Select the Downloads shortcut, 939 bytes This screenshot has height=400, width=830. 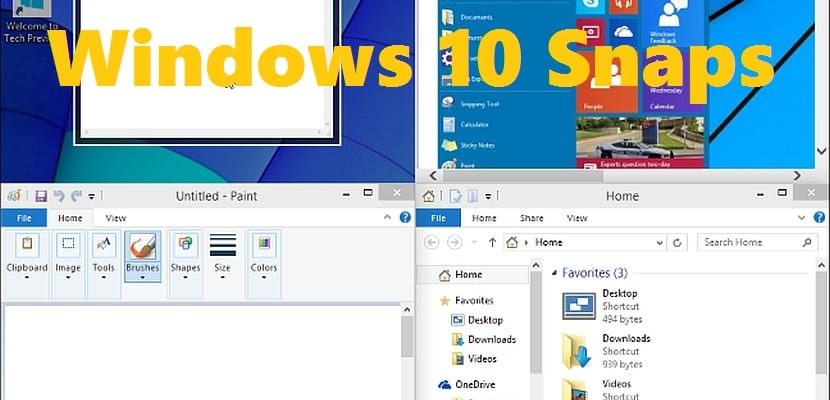tap(606, 351)
